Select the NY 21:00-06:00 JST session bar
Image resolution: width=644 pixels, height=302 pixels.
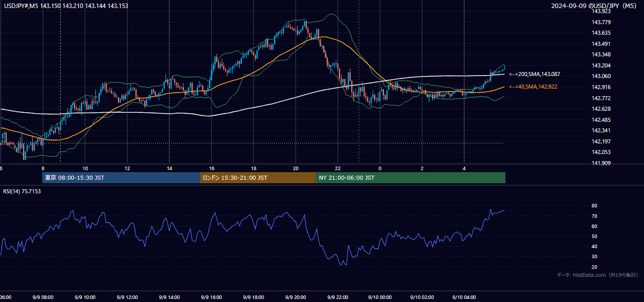pos(411,178)
